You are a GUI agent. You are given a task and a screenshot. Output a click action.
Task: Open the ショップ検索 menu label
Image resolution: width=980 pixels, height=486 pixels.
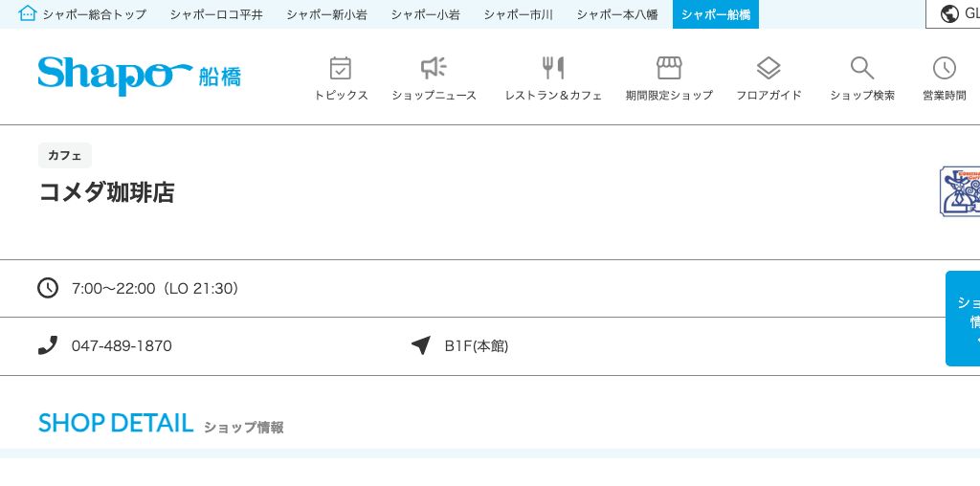click(x=862, y=96)
